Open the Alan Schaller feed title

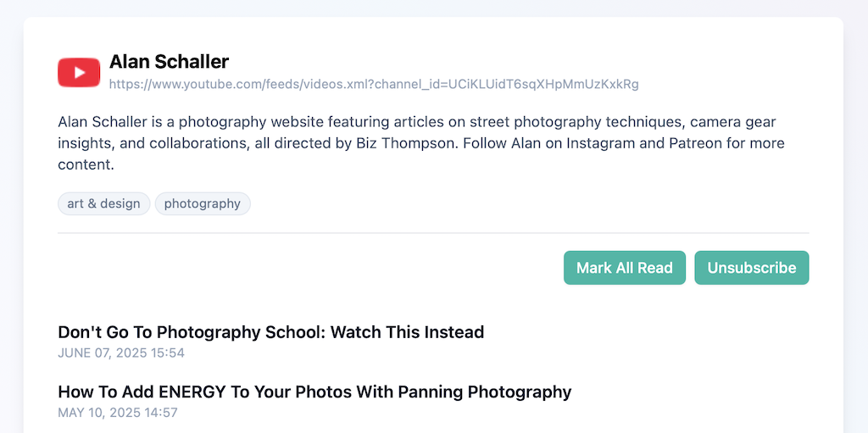pos(169,62)
